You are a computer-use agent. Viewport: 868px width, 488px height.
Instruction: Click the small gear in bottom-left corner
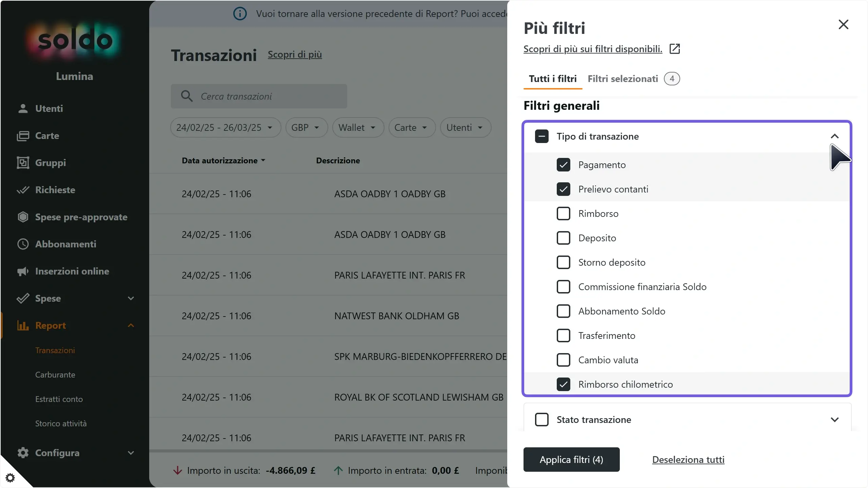10,478
